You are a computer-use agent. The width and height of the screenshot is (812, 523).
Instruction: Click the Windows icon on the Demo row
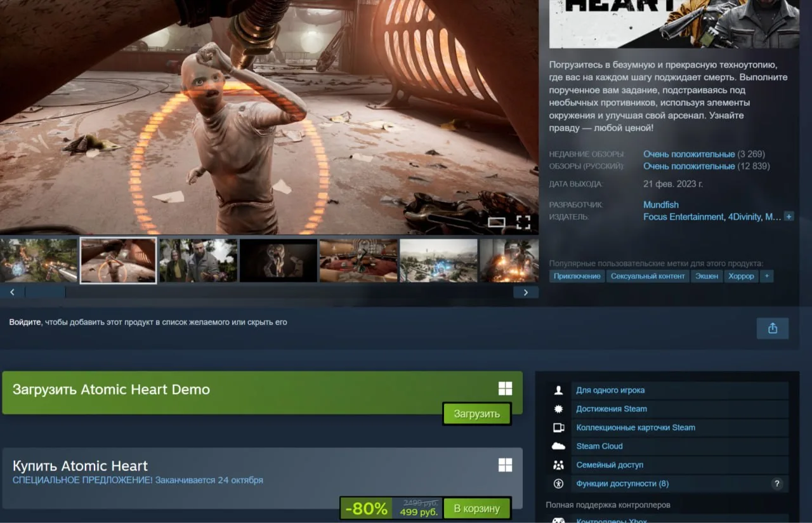click(505, 388)
